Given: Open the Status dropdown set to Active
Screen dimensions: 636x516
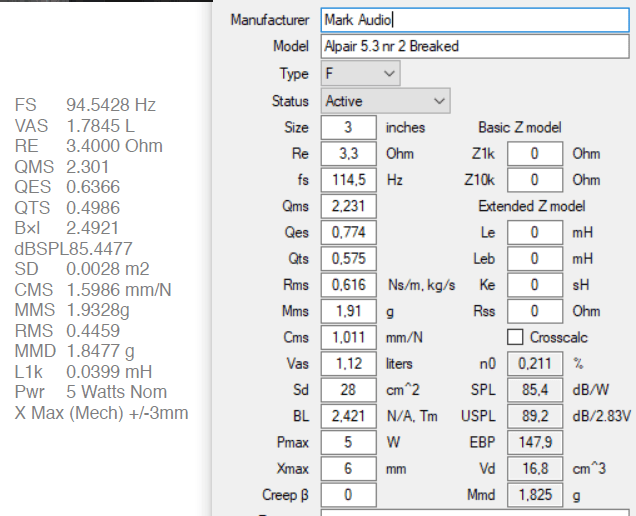Looking at the screenshot, I should pyautogui.click(x=385, y=101).
